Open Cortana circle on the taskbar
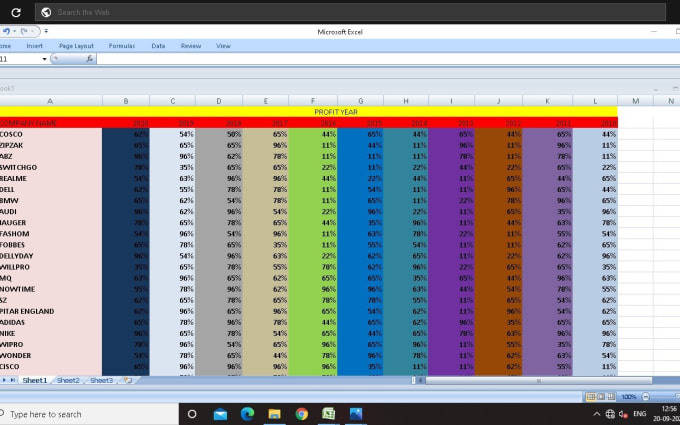 pyautogui.click(x=192, y=414)
